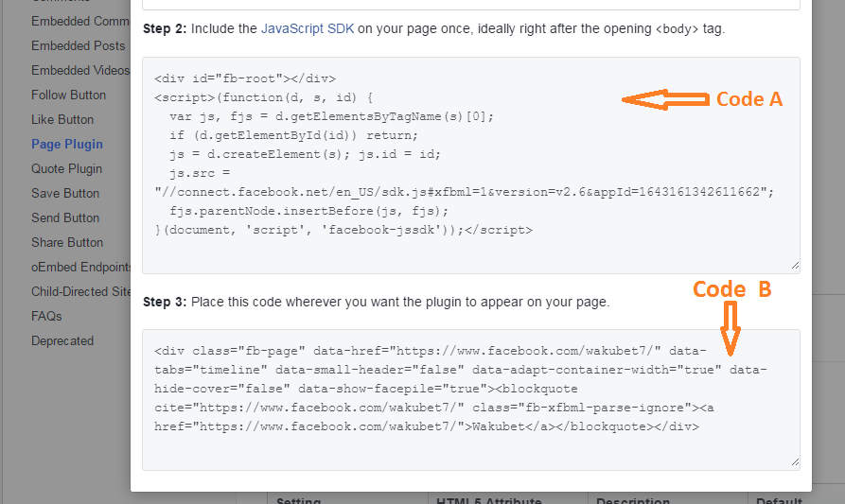The image size is (845, 504).
Task: Click the 'facebook-jssdk' closing script line
Action: pyautogui.click(x=343, y=231)
